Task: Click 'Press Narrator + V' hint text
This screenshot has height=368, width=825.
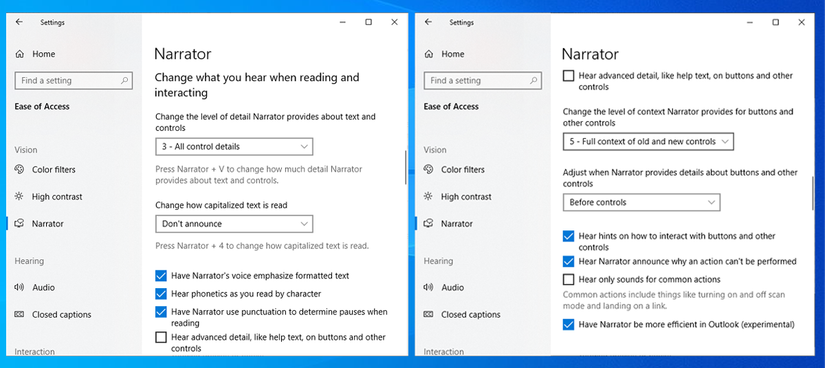Action: 259,175
